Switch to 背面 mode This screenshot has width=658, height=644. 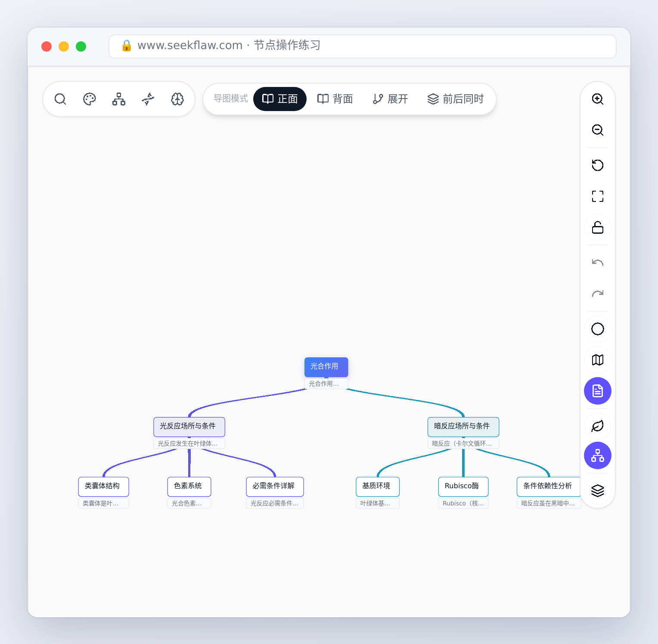click(x=335, y=99)
